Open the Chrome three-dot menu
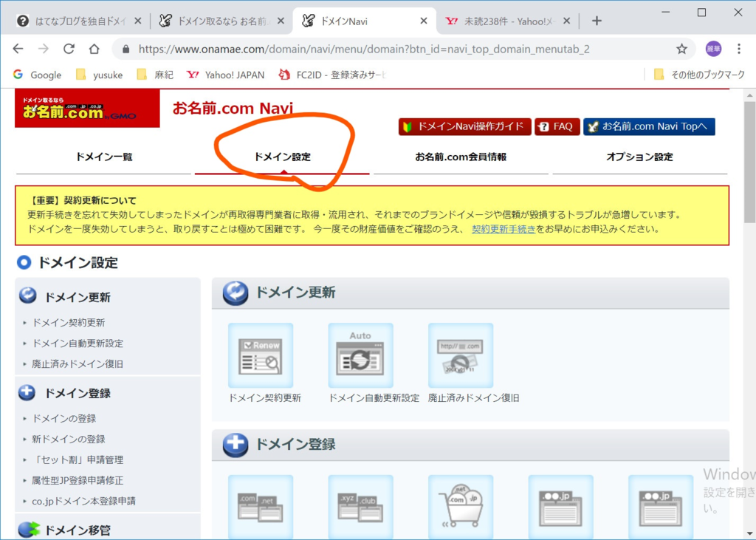The width and height of the screenshot is (756, 540). coord(738,49)
